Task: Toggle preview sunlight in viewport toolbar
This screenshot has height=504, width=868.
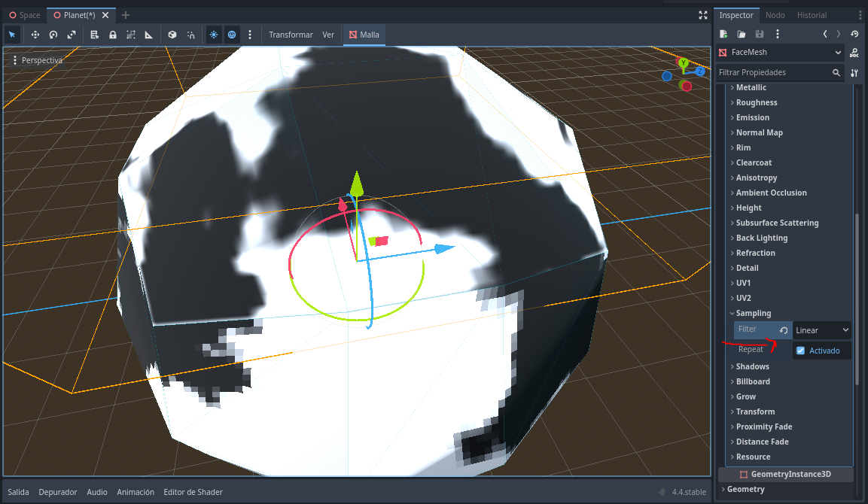Action: coord(214,35)
